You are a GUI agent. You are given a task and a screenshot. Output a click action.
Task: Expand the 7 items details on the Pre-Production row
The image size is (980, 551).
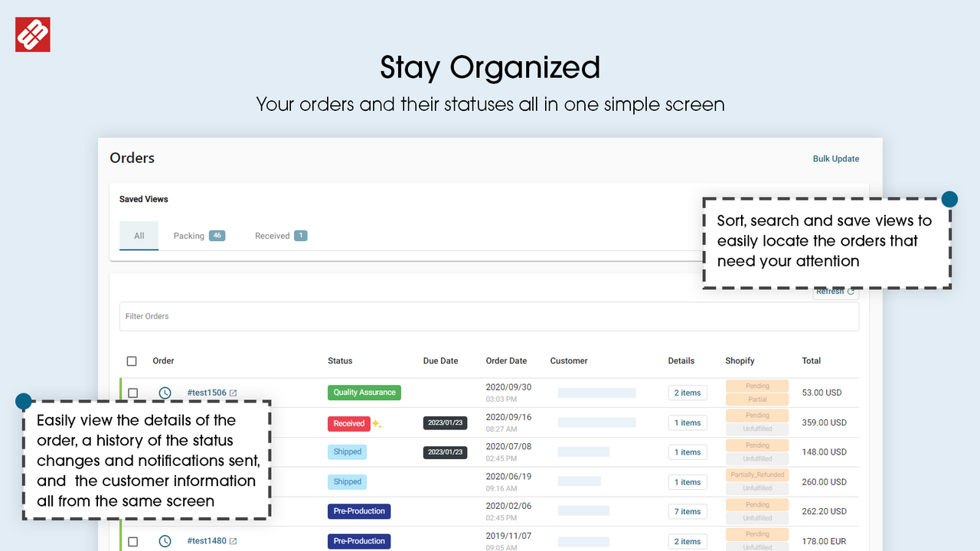(x=687, y=511)
